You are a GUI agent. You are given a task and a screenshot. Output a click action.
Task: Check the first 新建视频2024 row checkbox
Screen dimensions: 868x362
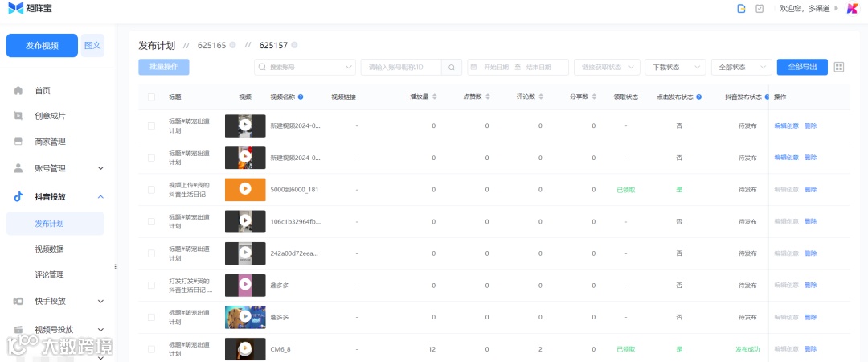152,125
